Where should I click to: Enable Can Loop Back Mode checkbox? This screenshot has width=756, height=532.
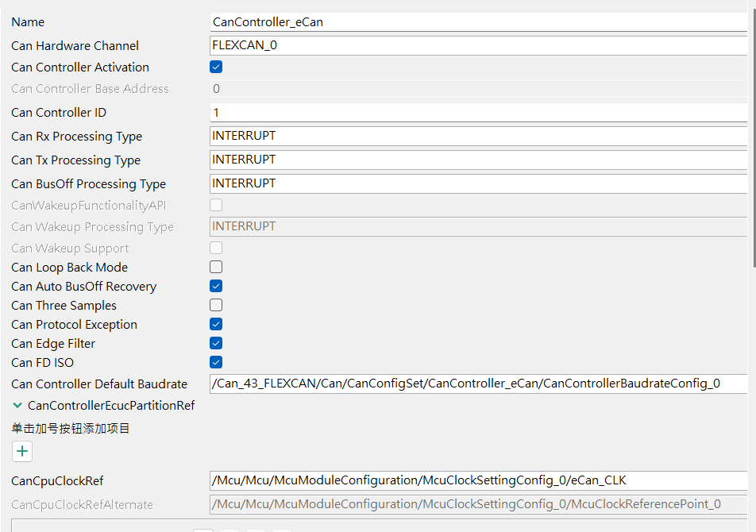click(x=216, y=267)
